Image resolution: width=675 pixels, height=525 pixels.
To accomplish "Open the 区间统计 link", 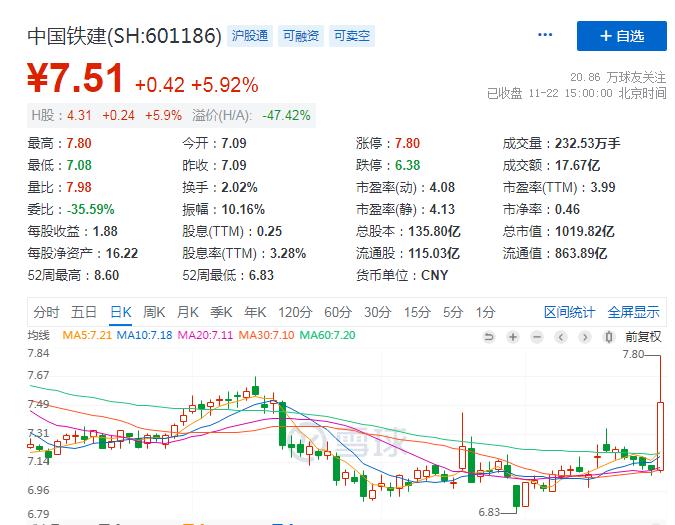I will 570,312.
